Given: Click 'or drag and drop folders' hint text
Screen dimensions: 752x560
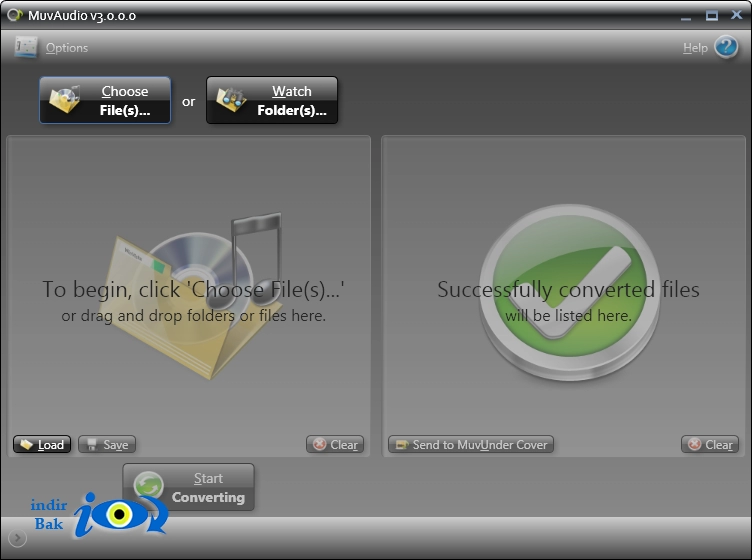Looking at the screenshot, I should pyautogui.click(x=194, y=316).
